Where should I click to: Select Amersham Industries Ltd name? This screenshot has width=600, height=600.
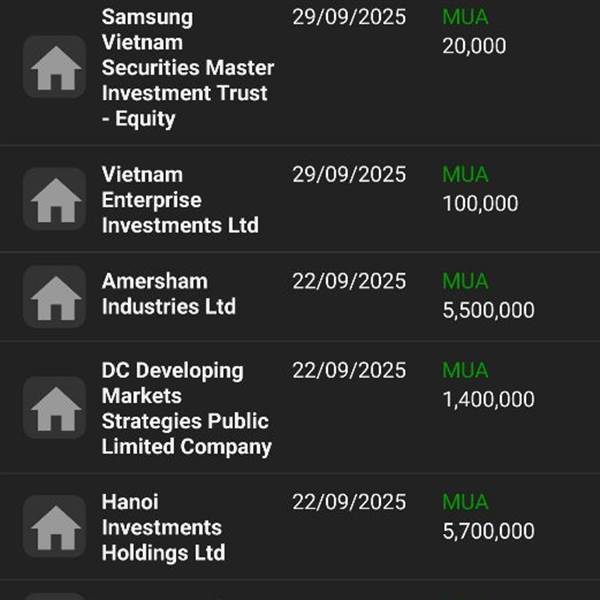[168, 294]
